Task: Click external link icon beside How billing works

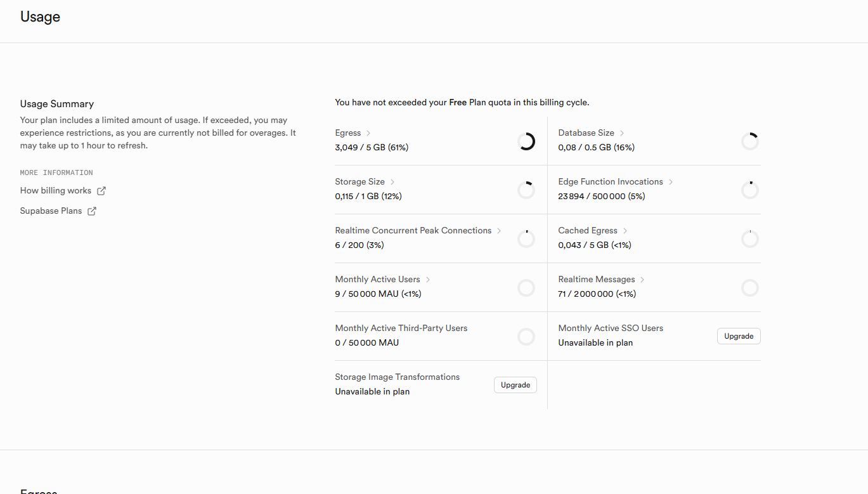Action: [x=101, y=191]
